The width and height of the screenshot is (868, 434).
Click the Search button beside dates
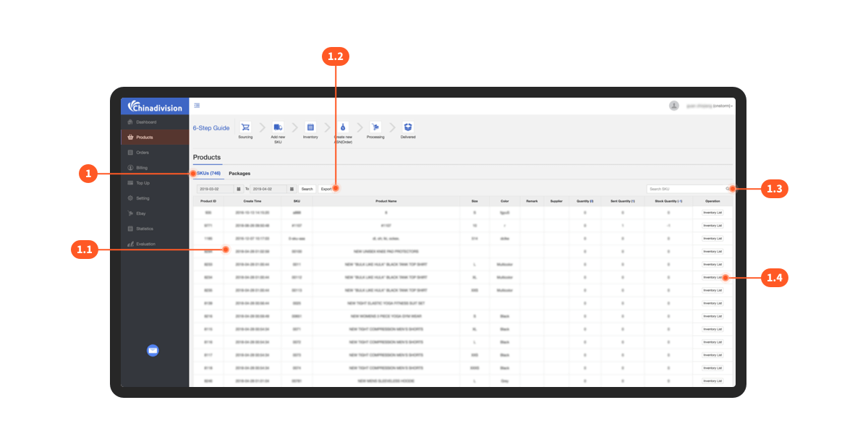(307, 189)
